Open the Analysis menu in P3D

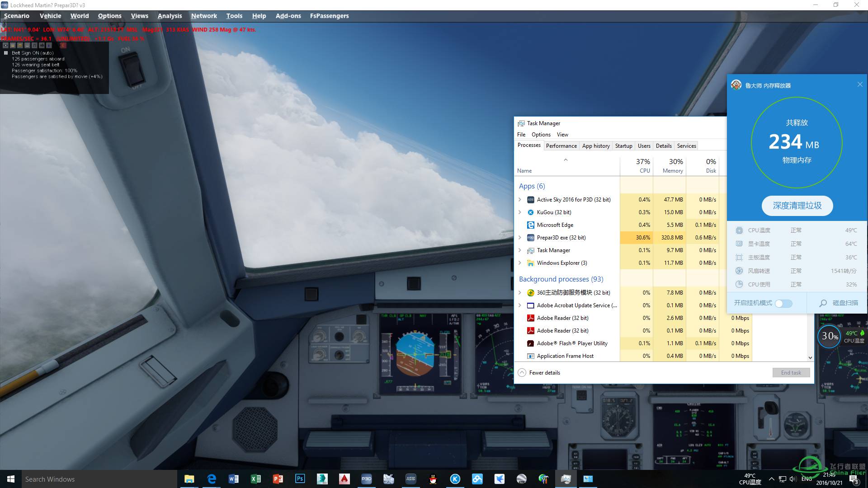pos(169,15)
